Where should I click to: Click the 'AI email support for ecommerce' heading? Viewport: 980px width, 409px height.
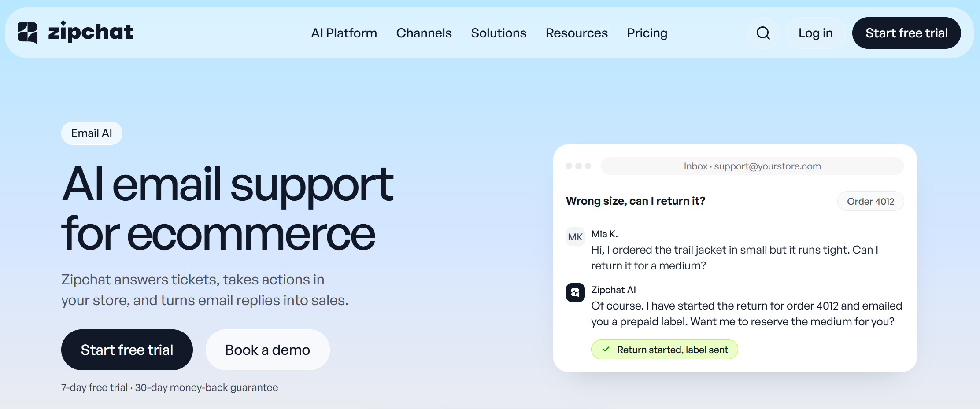click(x=227, y=209)
